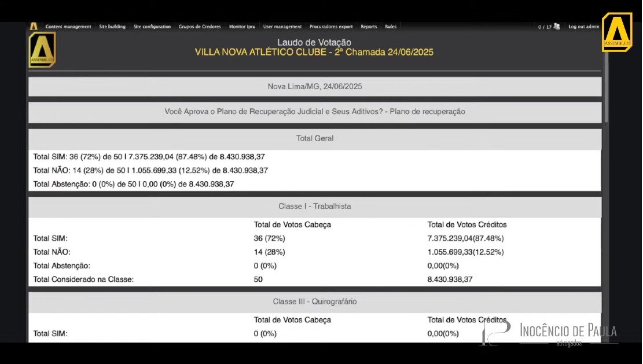Viewport: 643px width, 364px height.
Task: Click the Total Abstenção: label in Classe I
Action: (61, 266)
